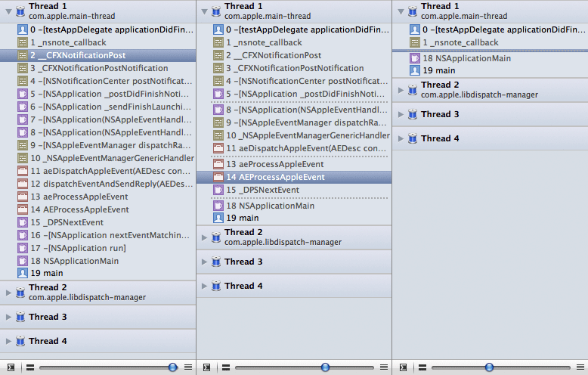Select frame 9 -[NSAppleEventManager dispatchRa… in middle panel

click(294, 122)
